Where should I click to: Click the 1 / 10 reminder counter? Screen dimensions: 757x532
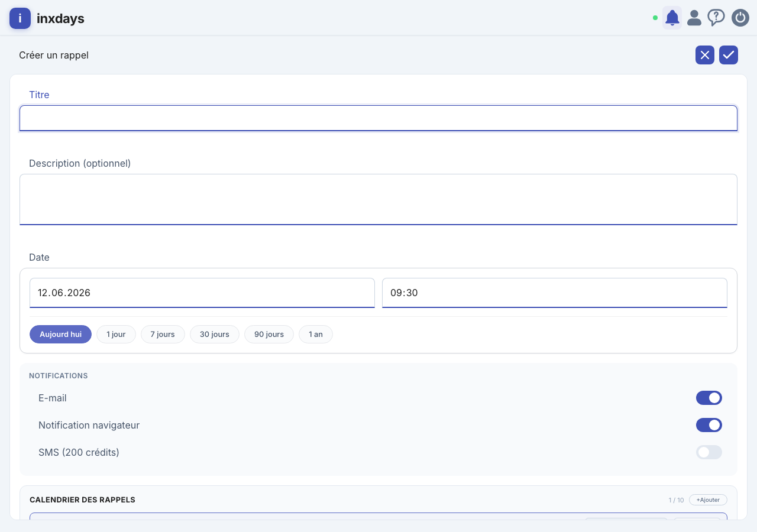[x=676, y=500]
